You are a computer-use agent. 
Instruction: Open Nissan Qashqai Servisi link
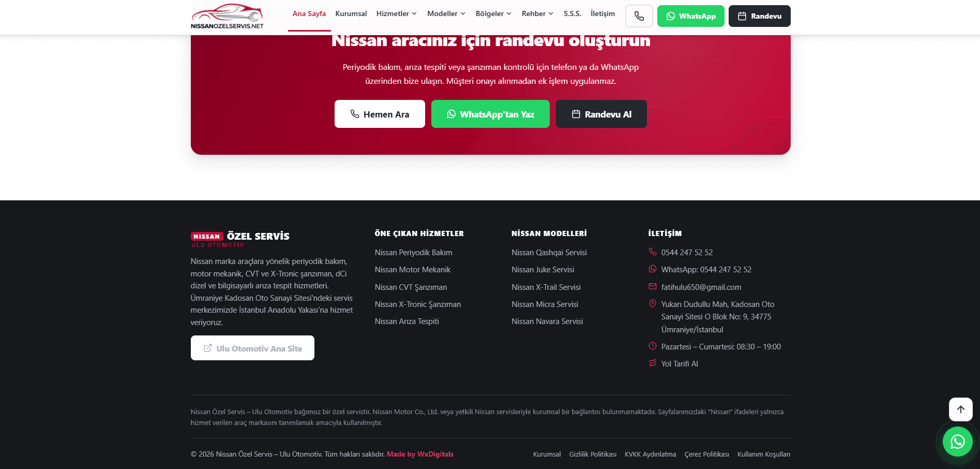pos(549,253)
